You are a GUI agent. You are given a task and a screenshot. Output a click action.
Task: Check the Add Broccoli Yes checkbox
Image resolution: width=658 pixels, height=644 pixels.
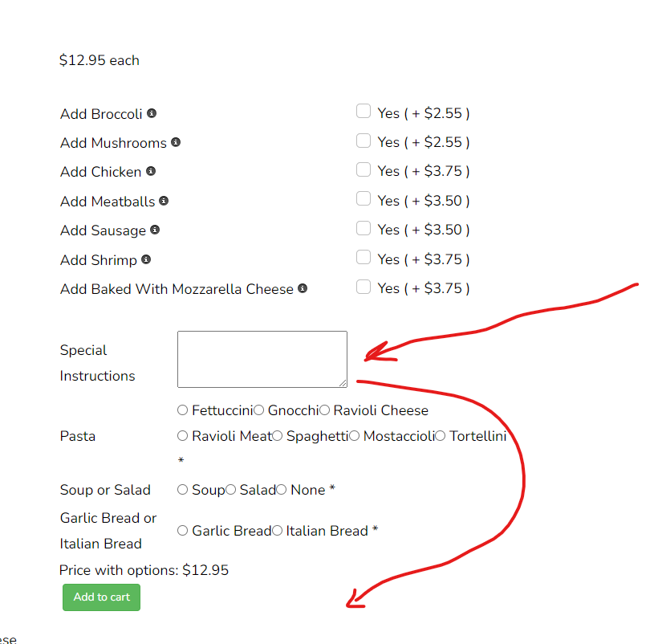364,112
